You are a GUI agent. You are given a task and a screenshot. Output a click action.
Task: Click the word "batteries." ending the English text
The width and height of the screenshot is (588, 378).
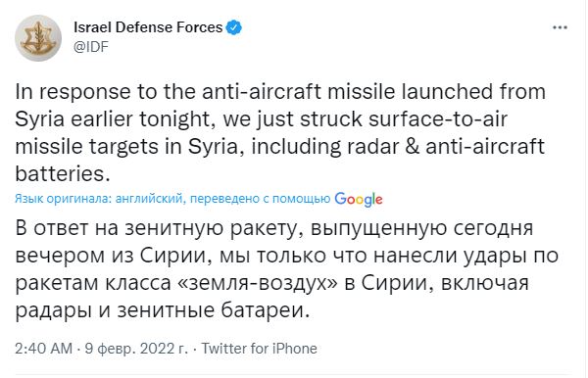click(63, 174)
